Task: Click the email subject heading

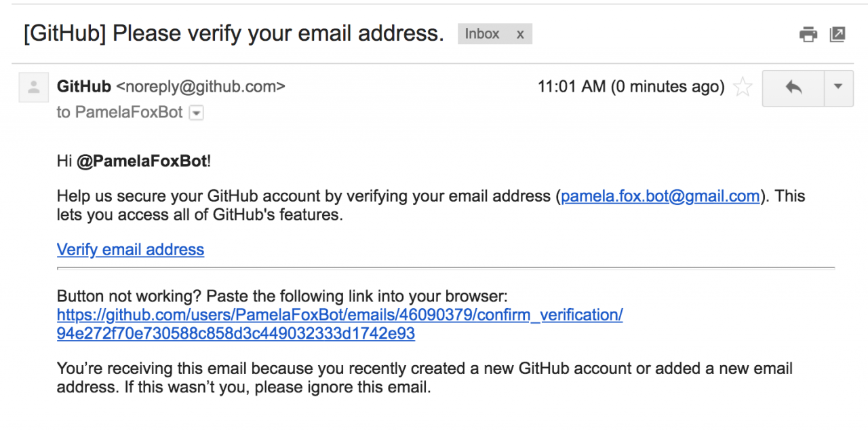Action: coord(234,33)
